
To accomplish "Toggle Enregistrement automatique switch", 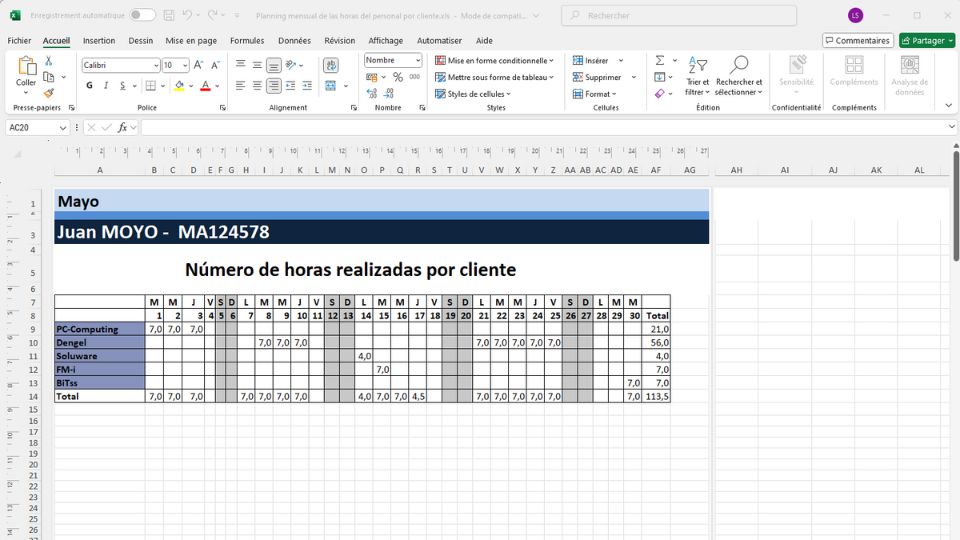I will pos(142,15).
